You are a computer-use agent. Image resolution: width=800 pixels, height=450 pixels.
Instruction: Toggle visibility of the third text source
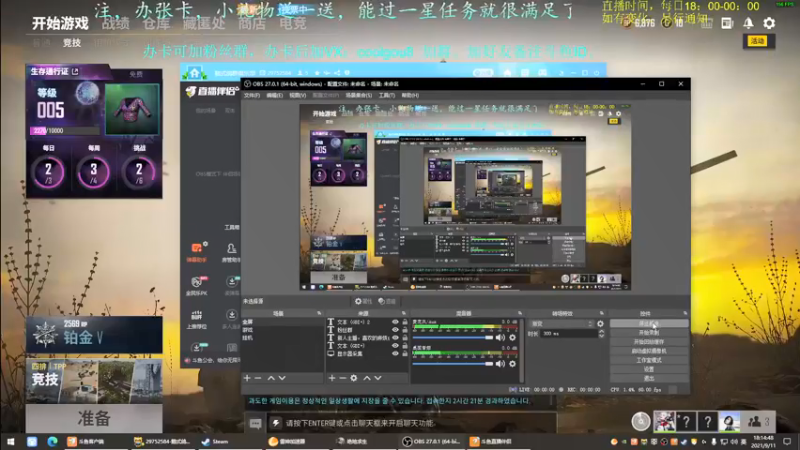coord(395,338)
